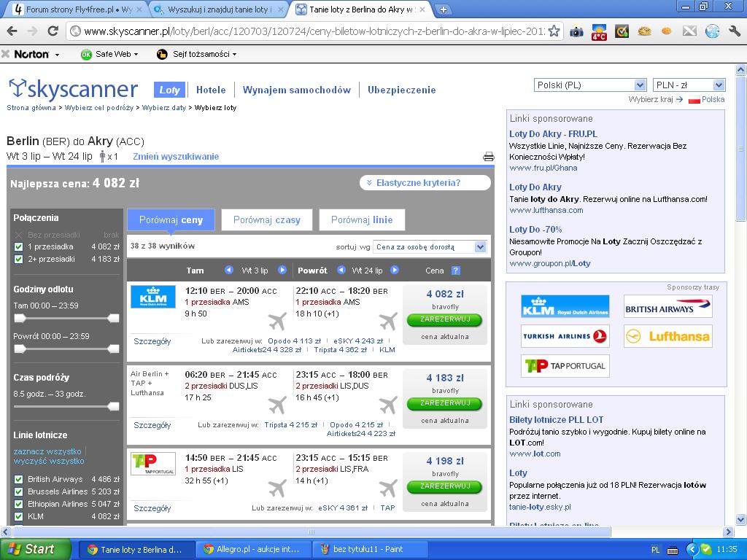Open the Polski (PL) language dropdown
The image size is (747, 560).
590,85
